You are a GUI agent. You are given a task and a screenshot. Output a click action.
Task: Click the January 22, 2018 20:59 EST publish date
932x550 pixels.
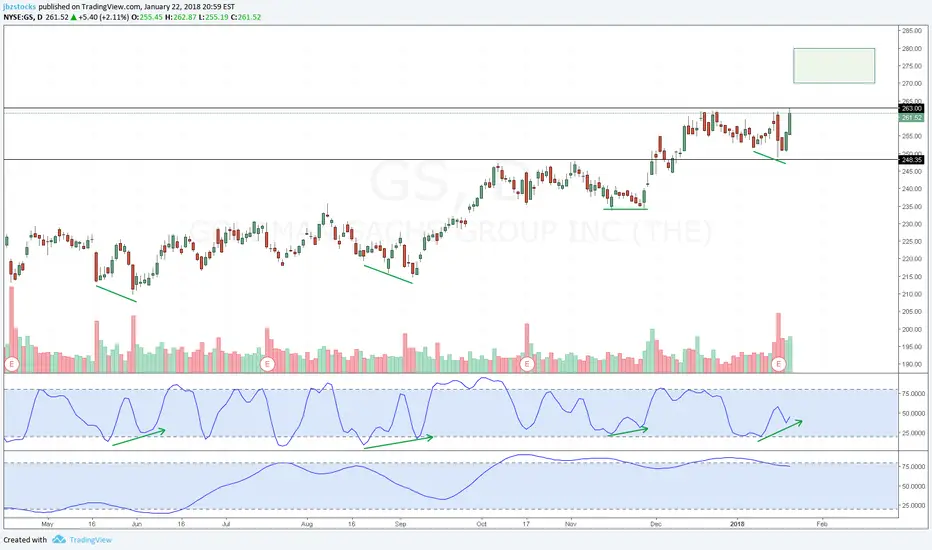point(190,7)
